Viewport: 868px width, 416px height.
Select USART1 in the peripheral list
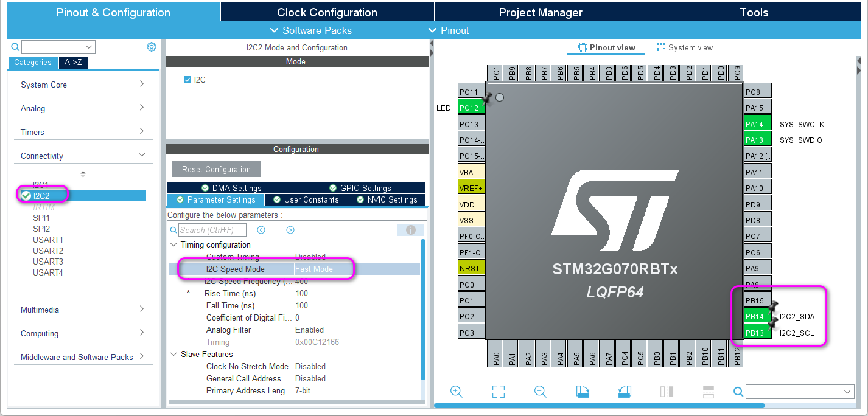[48, 240]
